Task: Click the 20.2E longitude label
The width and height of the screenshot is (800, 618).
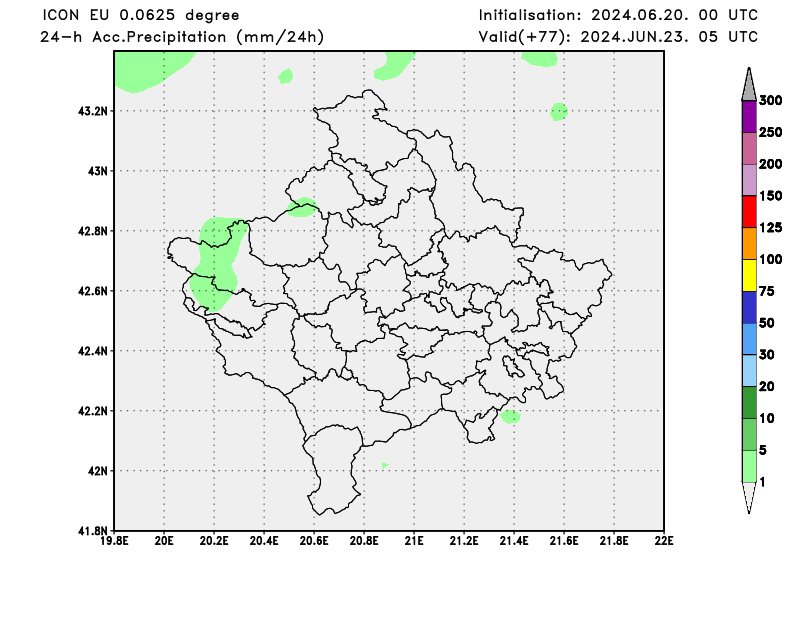Action: click(214, 540)
